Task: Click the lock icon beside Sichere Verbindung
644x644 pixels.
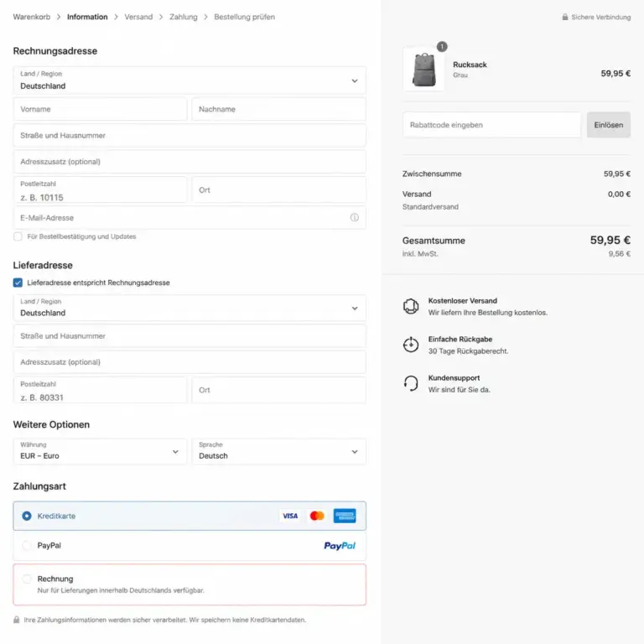Action: click(x=565, y=17)
